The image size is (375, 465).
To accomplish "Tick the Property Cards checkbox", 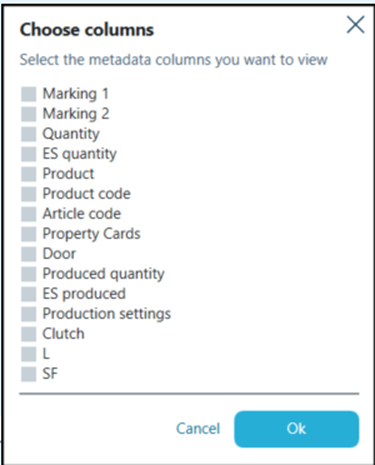I will [29, 234].
